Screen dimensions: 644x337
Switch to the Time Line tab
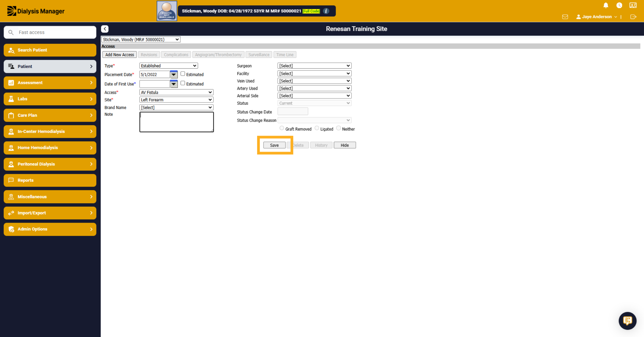click(285, 55)
